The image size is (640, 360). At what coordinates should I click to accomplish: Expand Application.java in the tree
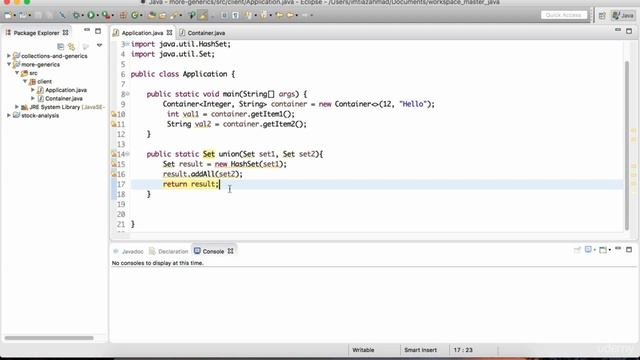(x=33, y=90)
